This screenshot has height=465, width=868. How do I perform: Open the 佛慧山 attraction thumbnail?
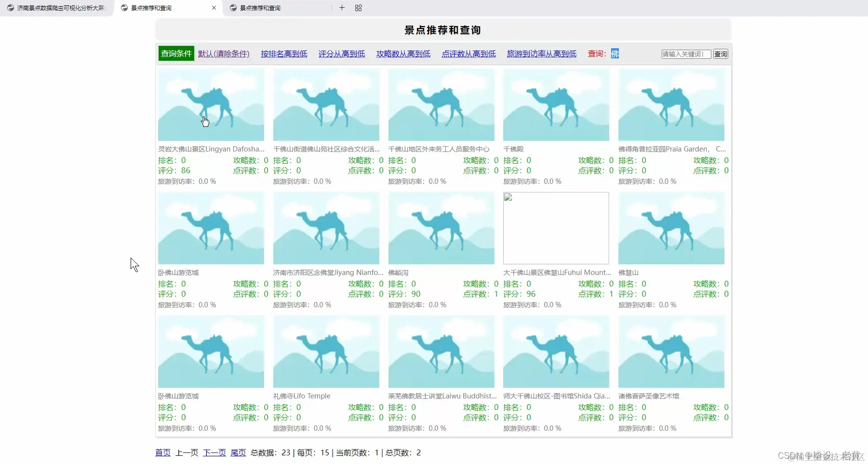click(x=671, y=228)
